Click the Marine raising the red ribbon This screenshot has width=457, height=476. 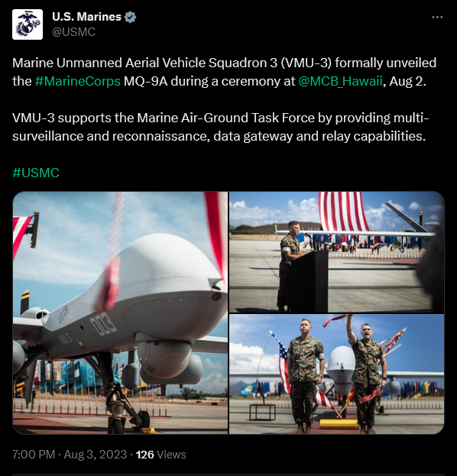[x=367, y=375]
